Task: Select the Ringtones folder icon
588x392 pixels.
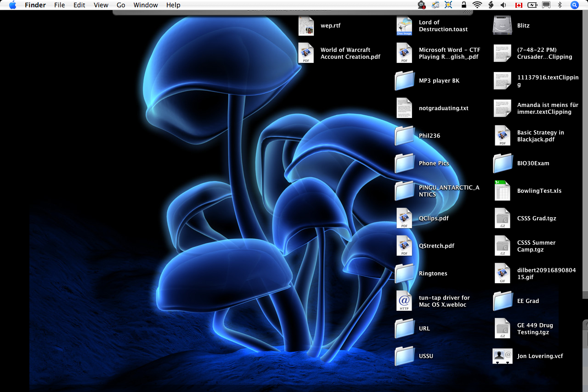Action: point(404,274)
